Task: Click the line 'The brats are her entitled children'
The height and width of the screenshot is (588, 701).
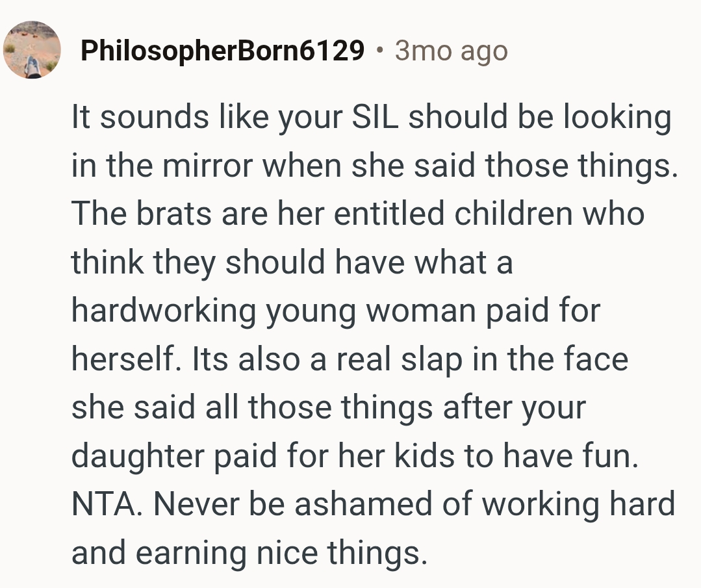Action: coord(357,214)
